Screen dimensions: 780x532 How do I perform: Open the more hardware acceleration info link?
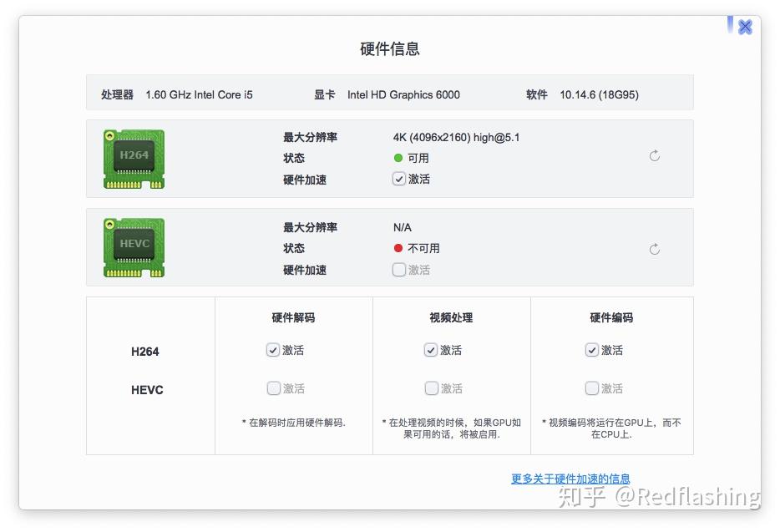[570, 479]
